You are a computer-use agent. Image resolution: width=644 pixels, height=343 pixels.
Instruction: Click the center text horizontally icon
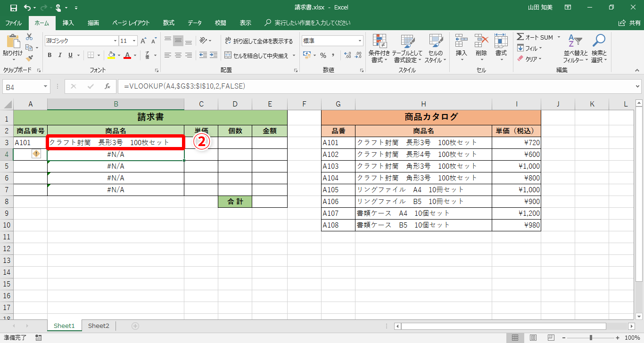click(x=178, y=55)
